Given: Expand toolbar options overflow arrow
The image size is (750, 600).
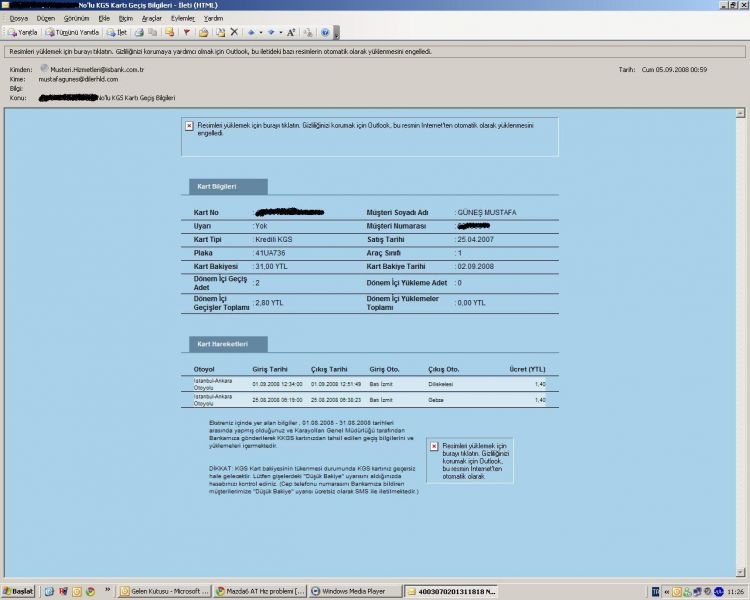Looking at the screenshot, I should [x=336, y=33].
